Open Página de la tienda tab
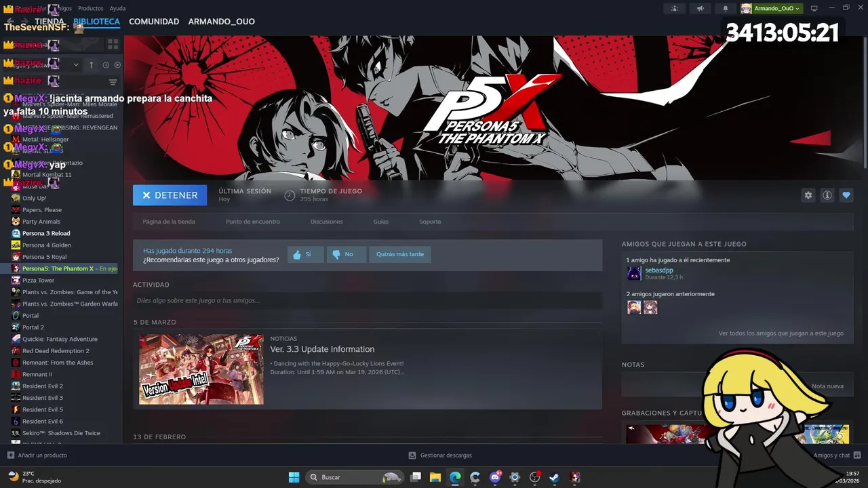Viewport: 868px width, 488px height. pos(169,222)
